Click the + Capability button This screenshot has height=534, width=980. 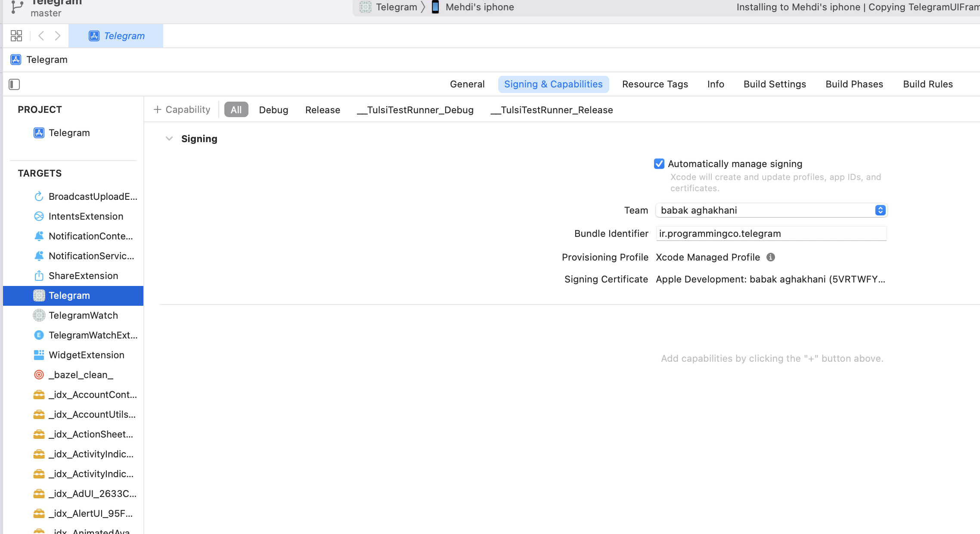[x=182, y=109]
